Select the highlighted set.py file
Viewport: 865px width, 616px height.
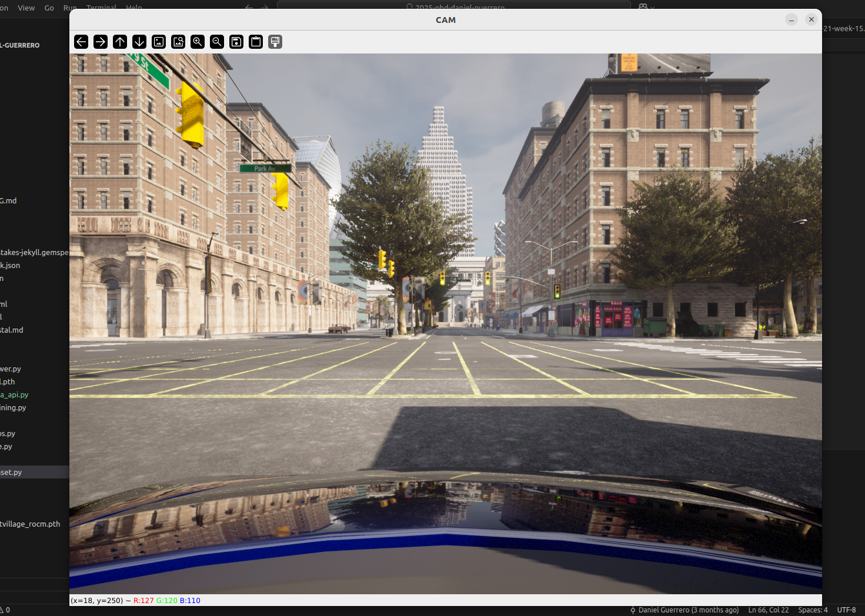12,472
